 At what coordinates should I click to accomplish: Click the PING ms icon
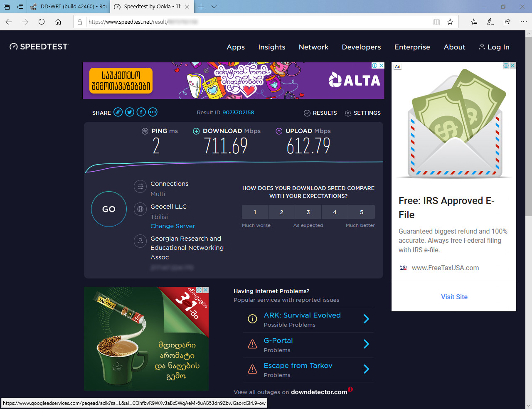(x=145, y=131)
